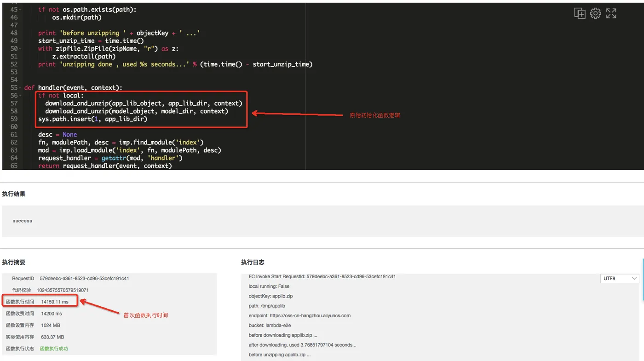Click the 'success' result output text
The width and height of the screenshot is (644, 361).
coord(23,221)
